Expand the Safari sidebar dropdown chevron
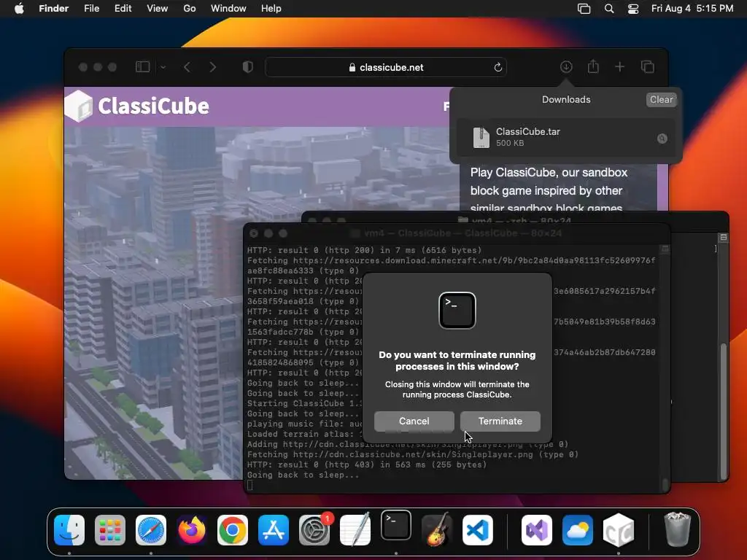Viewport: 747px width, 560px height. (163, 67)
